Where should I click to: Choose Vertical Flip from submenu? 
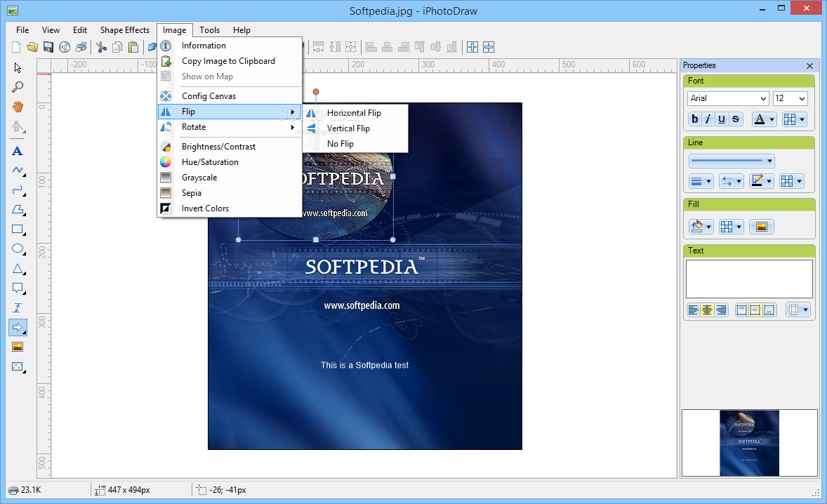click(355, 128)
